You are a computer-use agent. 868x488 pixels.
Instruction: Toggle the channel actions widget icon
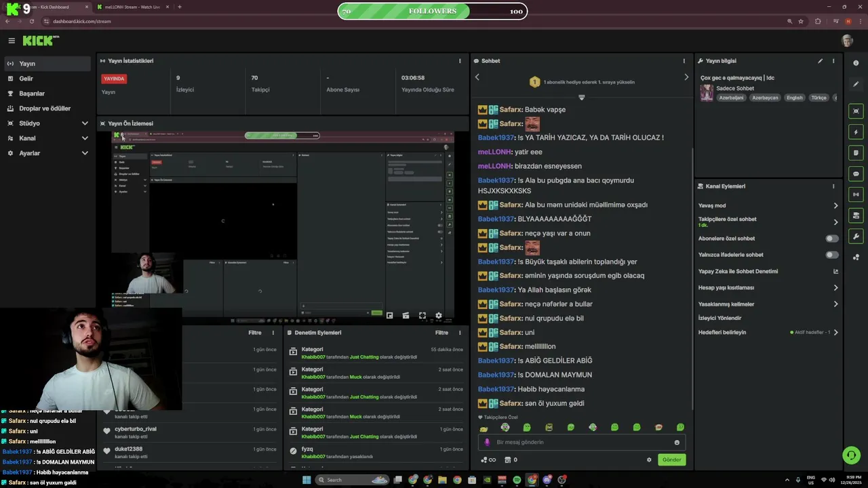(x=856, y=216)
